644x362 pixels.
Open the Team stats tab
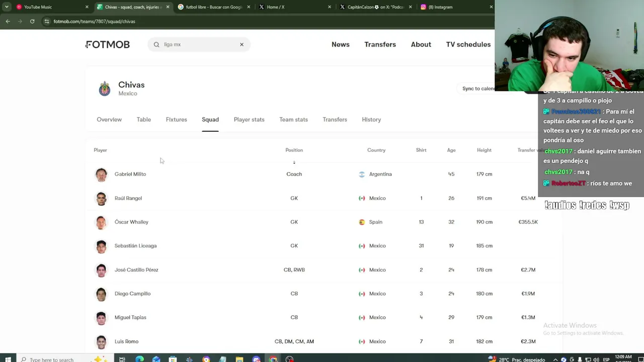pos(293,120)
